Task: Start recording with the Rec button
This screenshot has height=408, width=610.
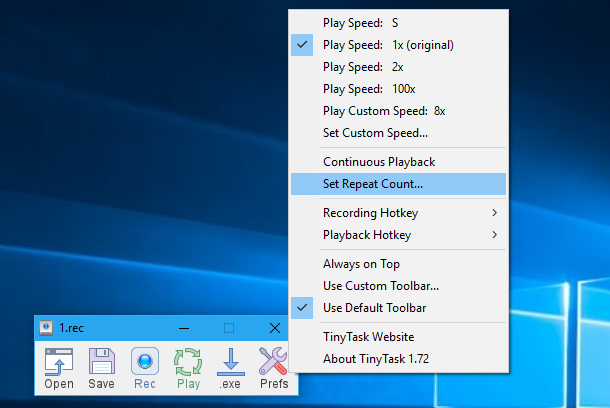Action: [x=145, y=368]
